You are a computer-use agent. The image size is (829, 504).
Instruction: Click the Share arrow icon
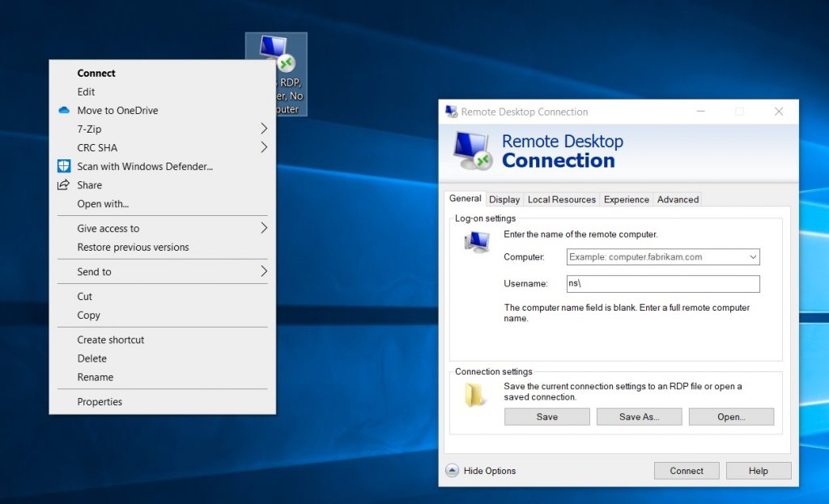tap(64, 184)
